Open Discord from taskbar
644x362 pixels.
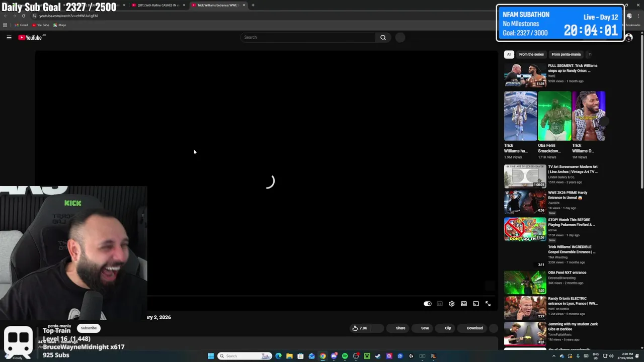[334, 356]
